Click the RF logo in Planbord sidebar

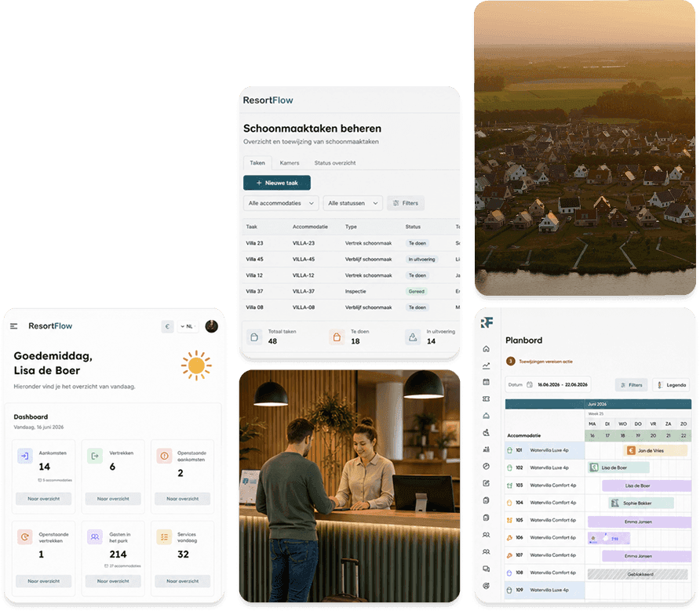tap(487, 322)
